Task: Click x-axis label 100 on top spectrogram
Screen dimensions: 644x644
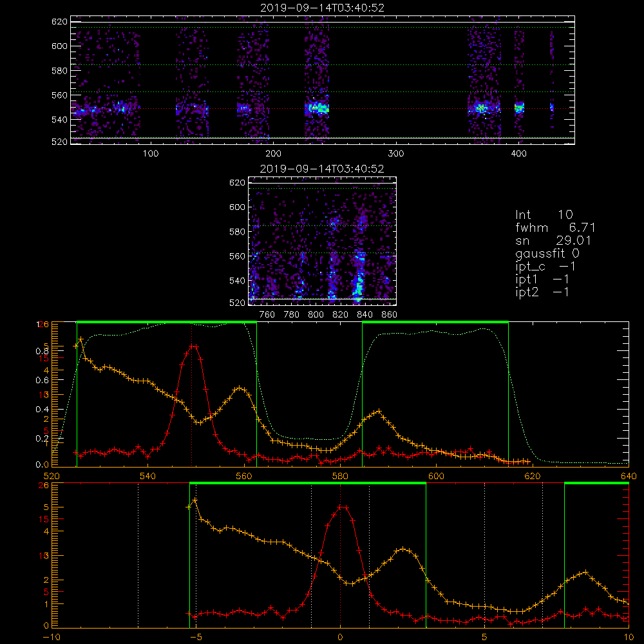Action: coord(150,154)
